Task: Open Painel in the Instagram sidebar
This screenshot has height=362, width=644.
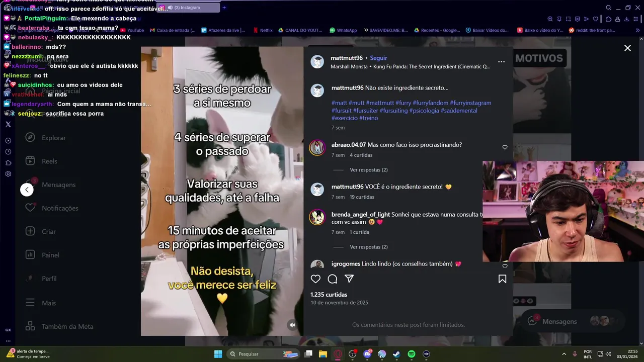Action: click(x=43, y=255)
